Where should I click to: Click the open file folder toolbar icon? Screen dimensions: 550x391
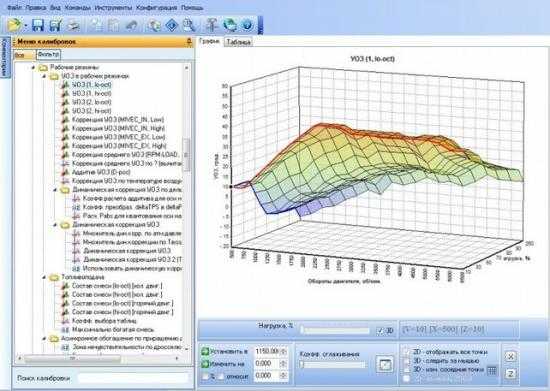[x=15, y=25]
